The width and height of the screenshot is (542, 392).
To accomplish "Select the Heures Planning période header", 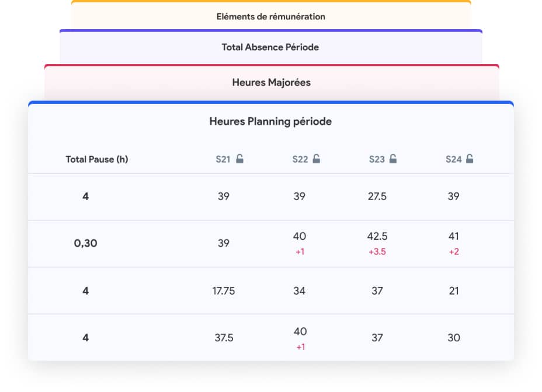I will (270, 121).
